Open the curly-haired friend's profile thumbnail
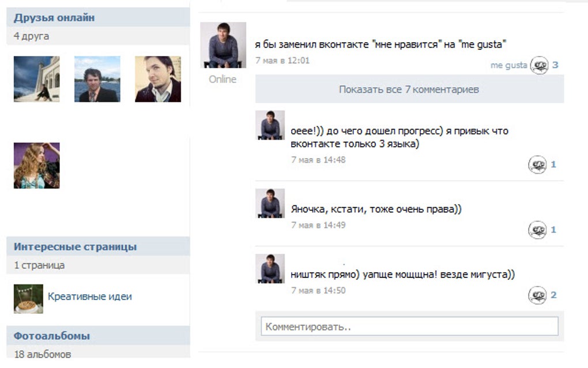Viewport: 588px width, 368px height. [x=37, y=165]
